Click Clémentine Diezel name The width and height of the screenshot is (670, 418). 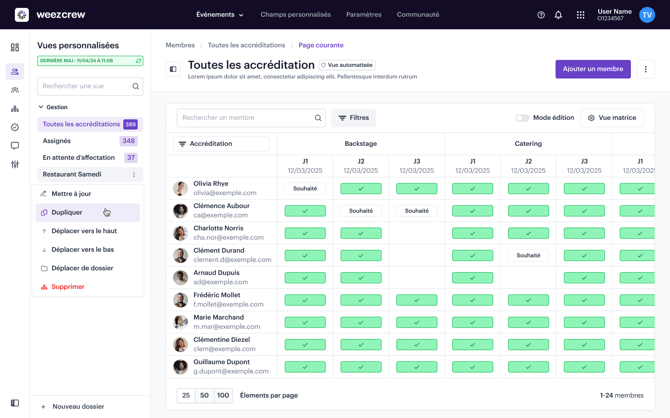[x=221, y=339]
